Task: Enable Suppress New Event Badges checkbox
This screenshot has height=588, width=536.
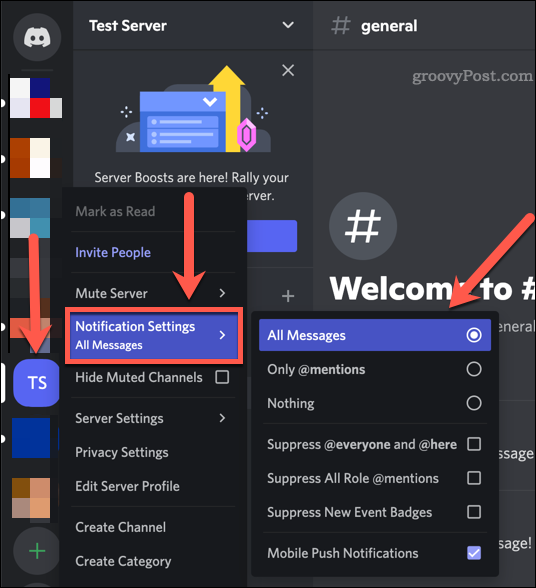Action: (x=474, y=512)
